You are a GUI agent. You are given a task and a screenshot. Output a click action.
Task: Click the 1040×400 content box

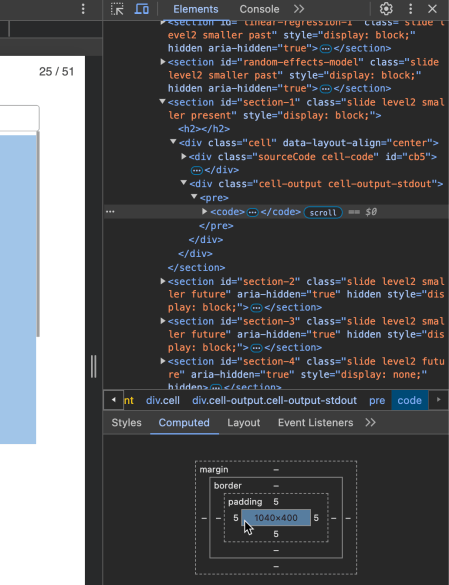click(276, 518)
